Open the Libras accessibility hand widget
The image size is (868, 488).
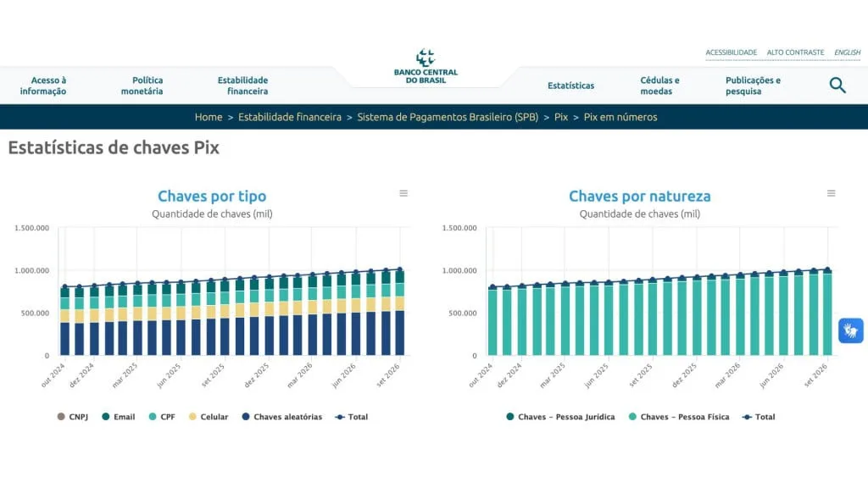pos(850,331)
